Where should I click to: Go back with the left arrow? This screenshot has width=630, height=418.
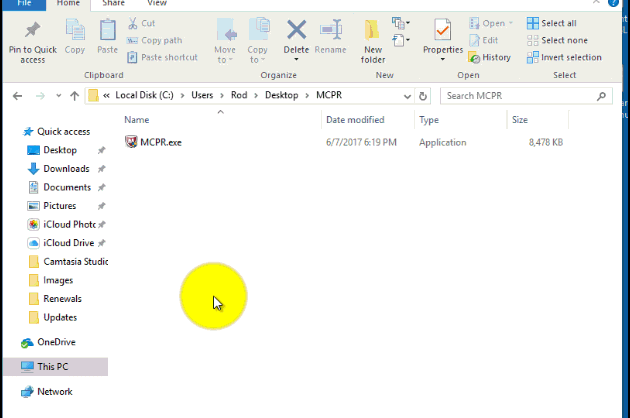(x=17, y=96)
